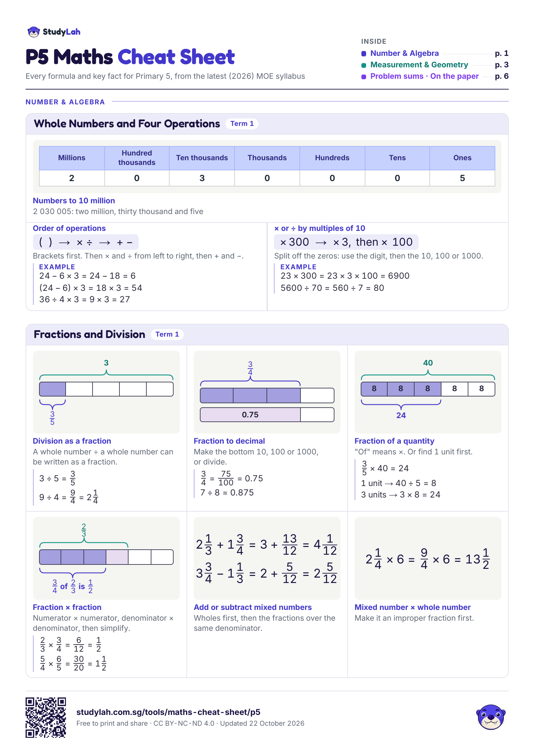Viewport: 534px width, 756px height.
Task: Open the Problem sums · On the paper link
Action: click(x=424, y=76)
